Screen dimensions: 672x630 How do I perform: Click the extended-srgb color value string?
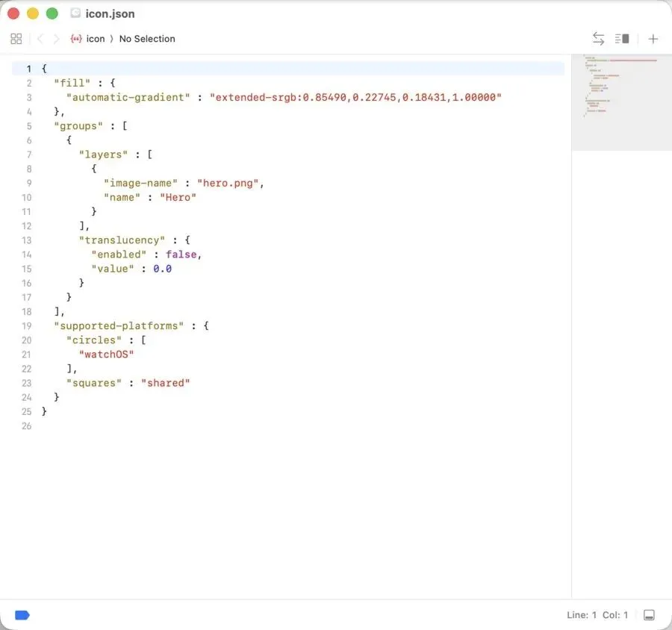pos(355,97)
